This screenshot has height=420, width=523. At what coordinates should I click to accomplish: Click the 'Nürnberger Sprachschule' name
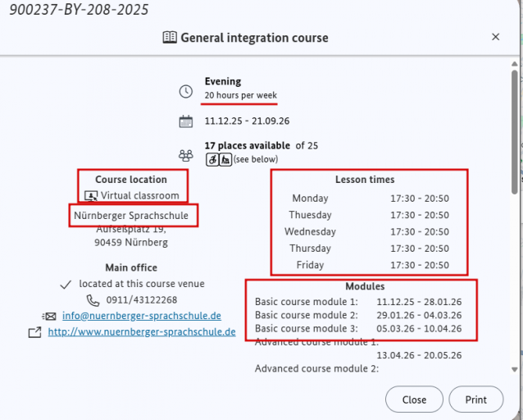(131, 216)
